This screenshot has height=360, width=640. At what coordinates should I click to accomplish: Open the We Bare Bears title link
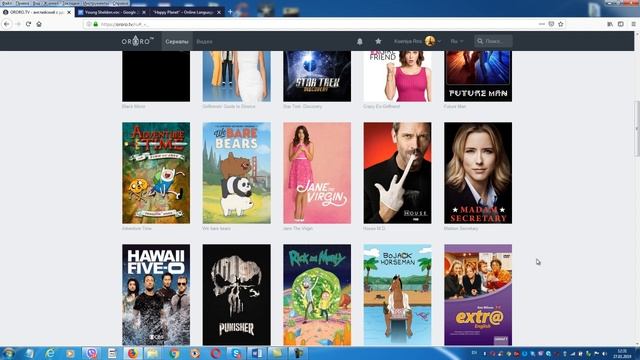click(216, 229)
